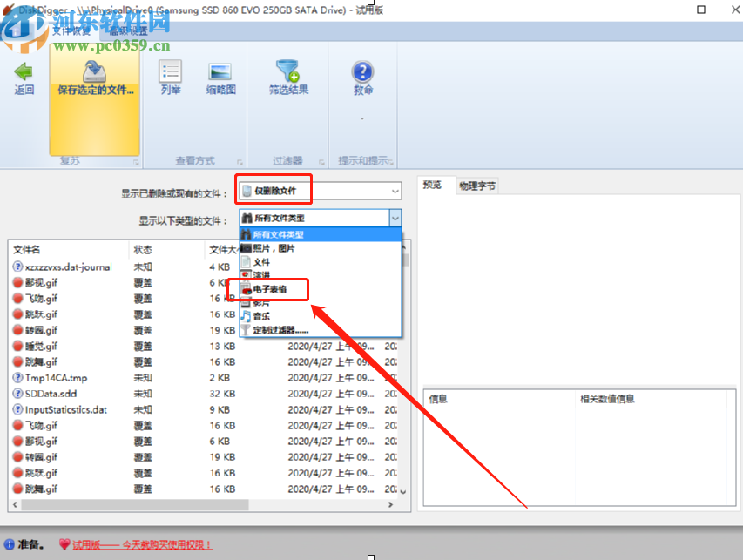This screenshot has height=560, width=743.
Task: Click Save selected files (保存选定的文件)
Action: point(95,100)
